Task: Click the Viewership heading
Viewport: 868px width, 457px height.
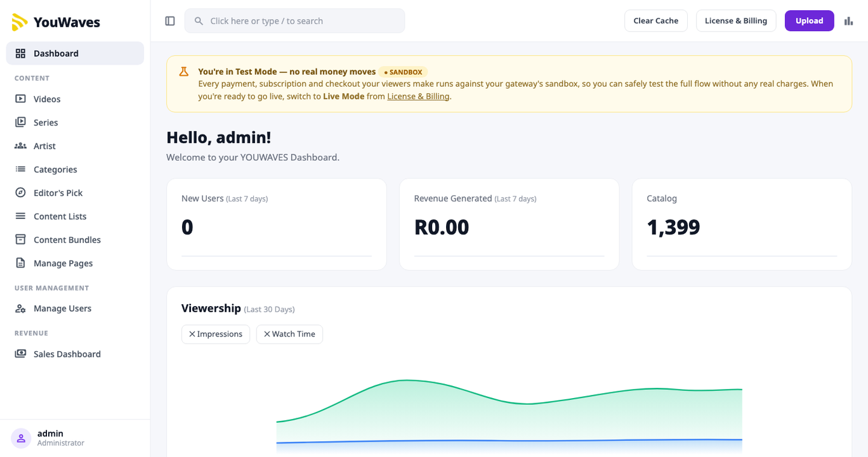Action: pyautogui.click(x=211, y=309)
